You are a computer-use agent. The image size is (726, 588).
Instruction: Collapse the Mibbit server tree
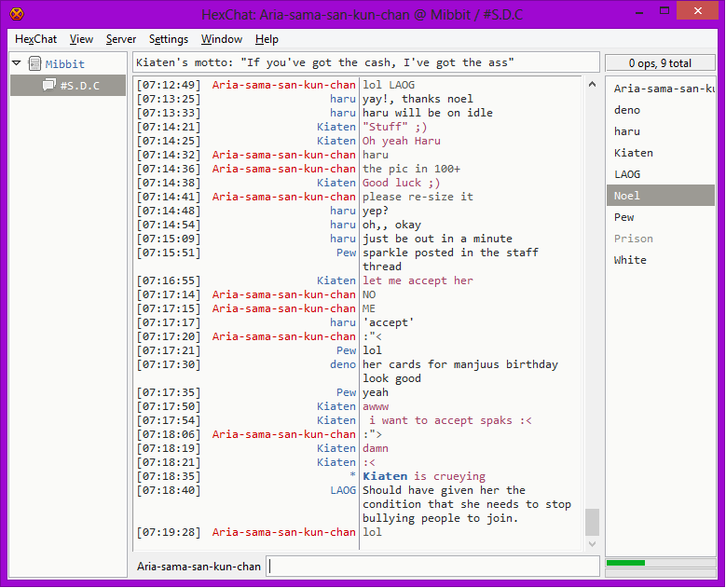pos(17,64)
